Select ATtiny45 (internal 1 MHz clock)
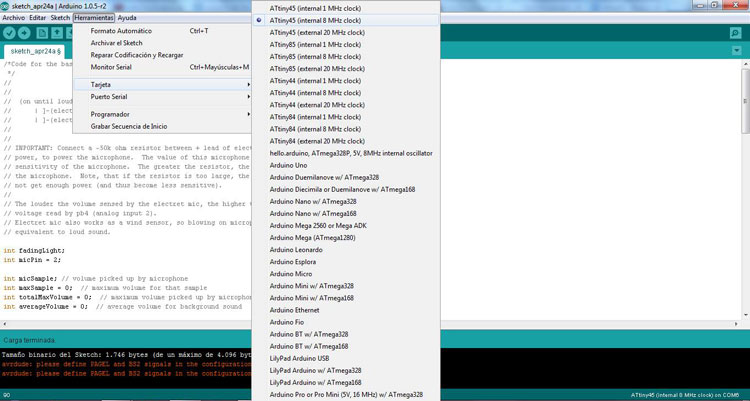 [345, 8]
